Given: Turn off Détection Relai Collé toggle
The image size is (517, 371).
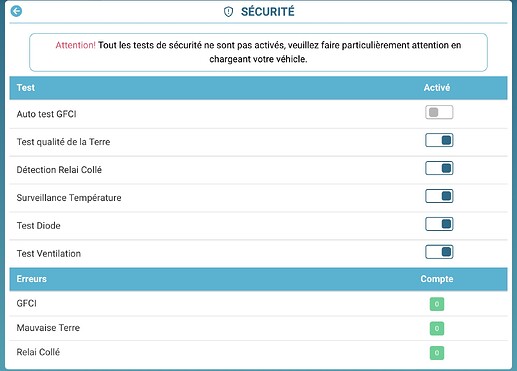Looking at the screenshot, I should 439,168.
